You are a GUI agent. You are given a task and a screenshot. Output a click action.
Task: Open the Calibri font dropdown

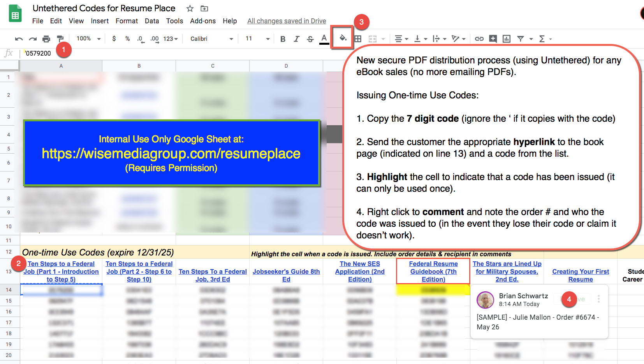tap(212, 39)
